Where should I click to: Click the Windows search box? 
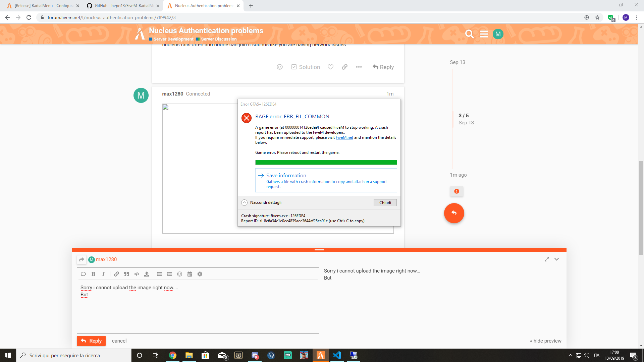tap(74, 355)
